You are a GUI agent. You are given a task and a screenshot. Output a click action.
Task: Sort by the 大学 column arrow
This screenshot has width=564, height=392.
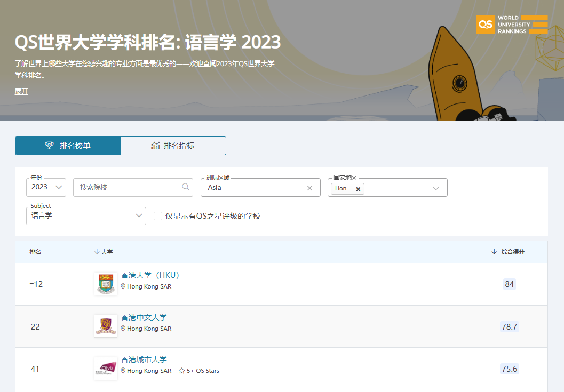coord(97,252)
